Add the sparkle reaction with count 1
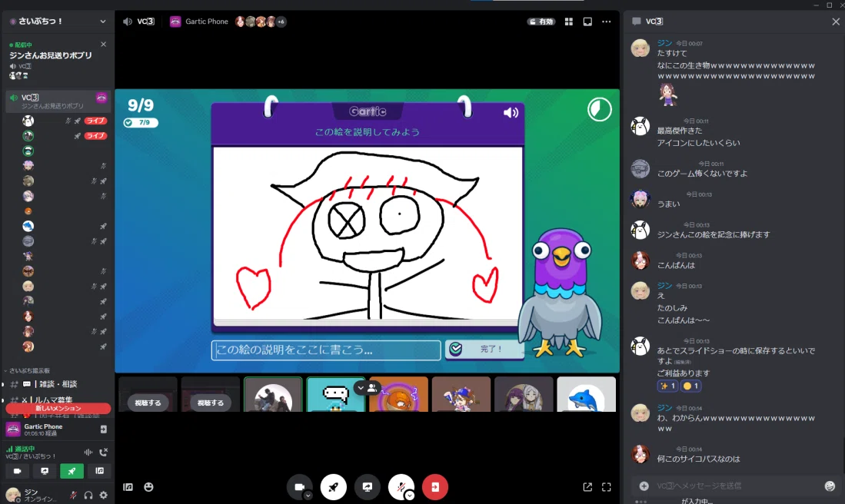Screen dimensions: 845x504 point(667,386)
